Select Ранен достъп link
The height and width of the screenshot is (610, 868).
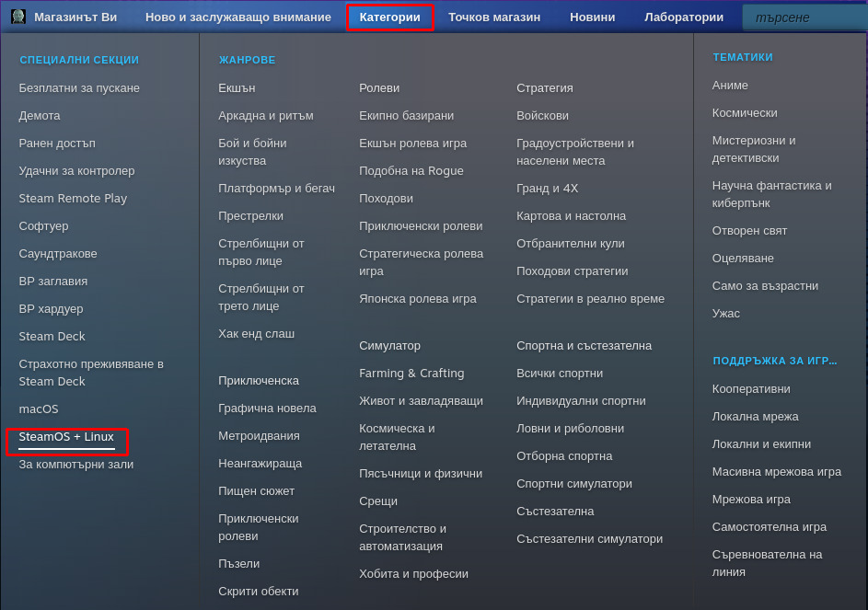(57, 144)
